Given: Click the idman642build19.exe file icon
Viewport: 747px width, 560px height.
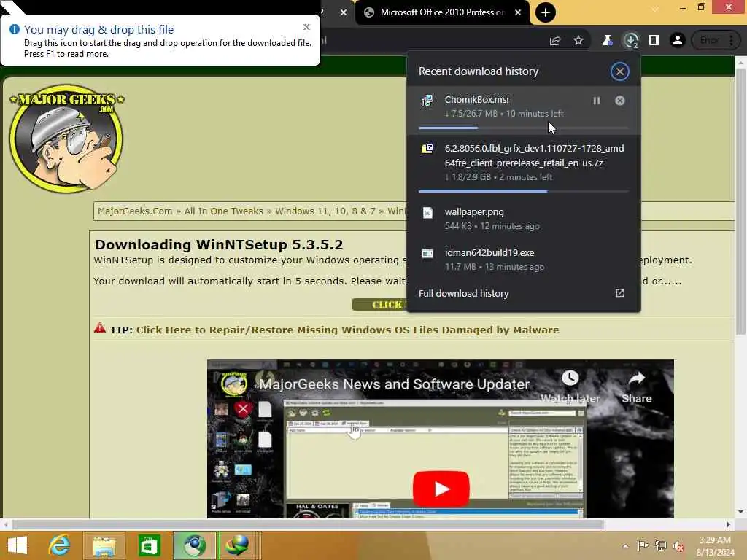Looking at the screenshot, I should tap(427, 253).
